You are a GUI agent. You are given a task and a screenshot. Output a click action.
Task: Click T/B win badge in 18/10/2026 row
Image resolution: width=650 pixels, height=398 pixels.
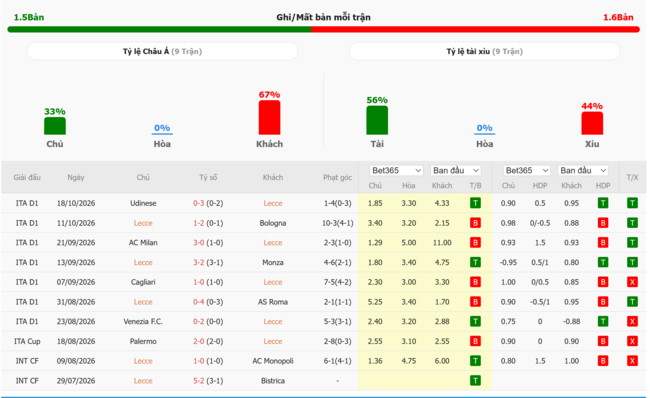(475, 203)
